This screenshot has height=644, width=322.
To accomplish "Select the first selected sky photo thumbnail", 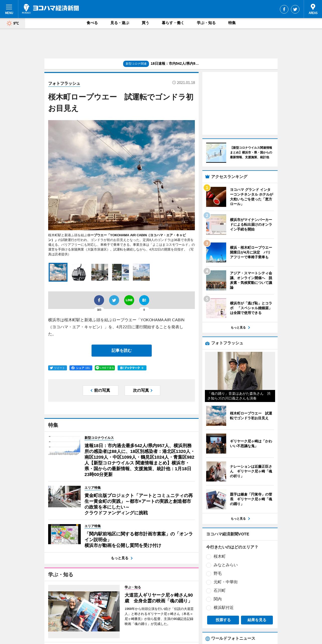I will pos(58,272).
